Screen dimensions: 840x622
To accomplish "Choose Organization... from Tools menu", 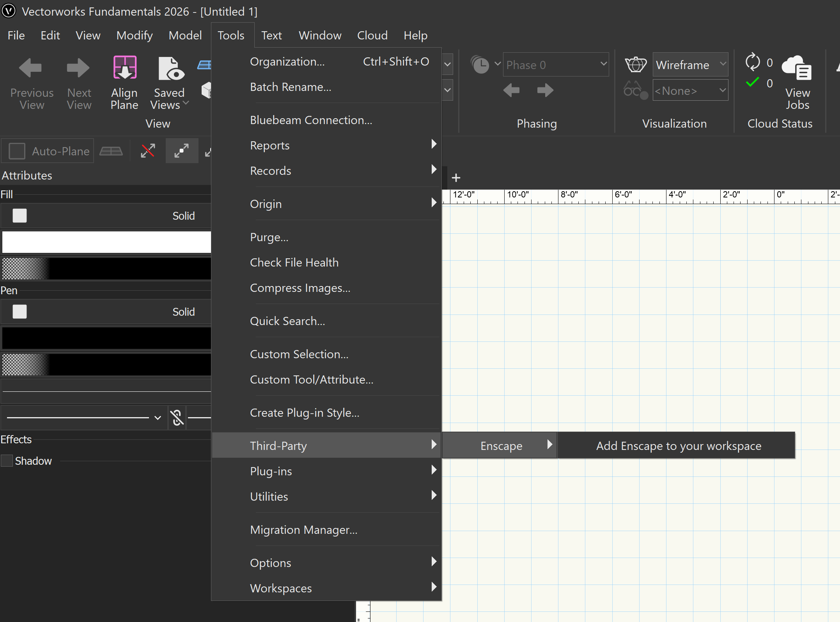I will pyautogui.click(x=326, y=61).
